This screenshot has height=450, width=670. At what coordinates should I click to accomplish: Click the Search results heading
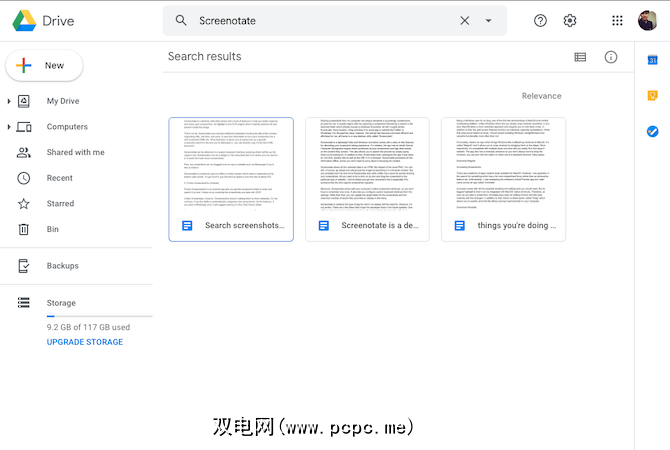204,56
